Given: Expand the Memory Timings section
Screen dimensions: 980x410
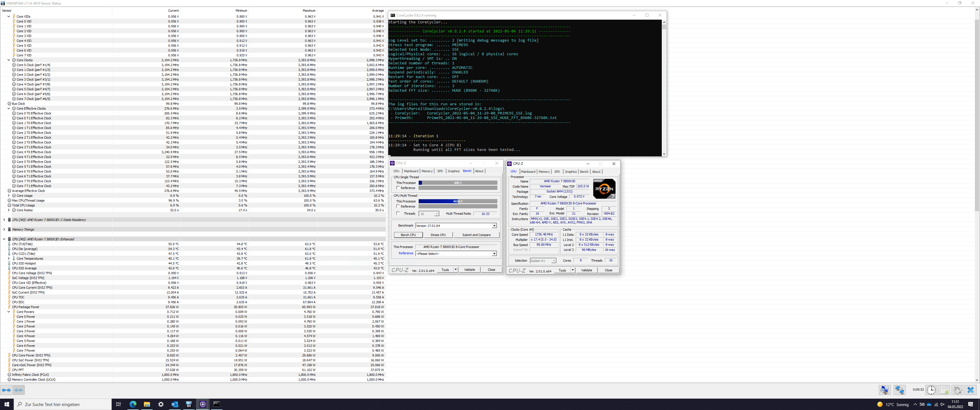Looking at the screenshot, I should (4, 229).
